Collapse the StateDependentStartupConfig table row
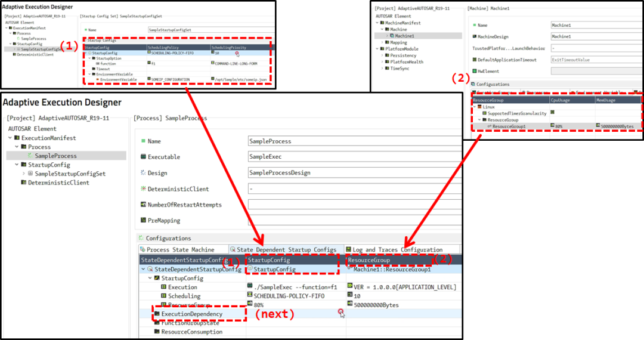Viewport: 644px width, 340px height. point(143,270)
